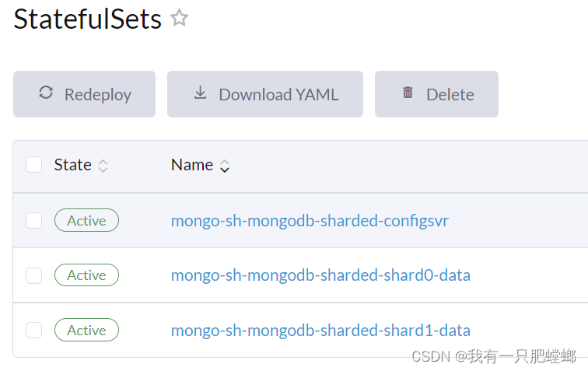Open mongo-sh-mongodb-sharded-shard1-data link
The width and height of the screenshot is (588, 371).
click(x=320, y=331)
